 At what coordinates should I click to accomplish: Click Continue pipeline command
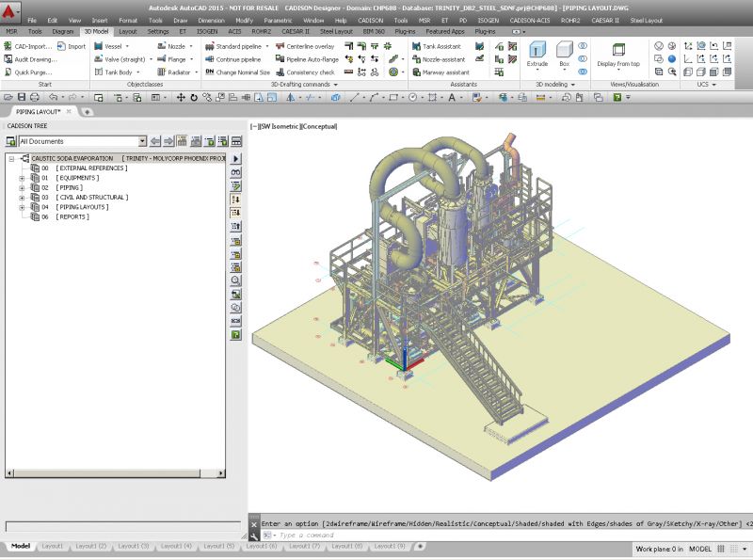232,59
